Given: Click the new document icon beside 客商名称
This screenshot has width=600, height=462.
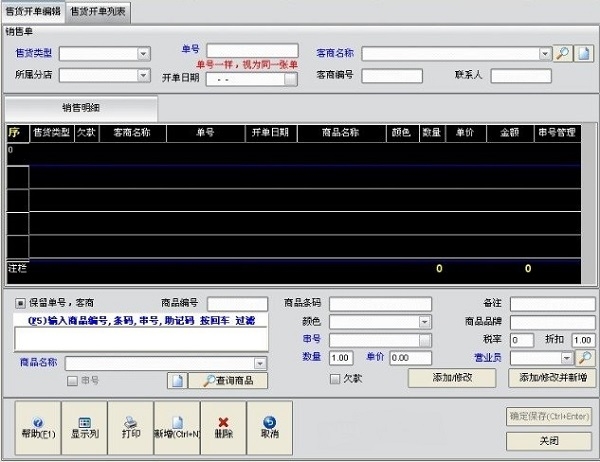Looking at the screenshot, I should pyautogui.click(x=585, y=53).
